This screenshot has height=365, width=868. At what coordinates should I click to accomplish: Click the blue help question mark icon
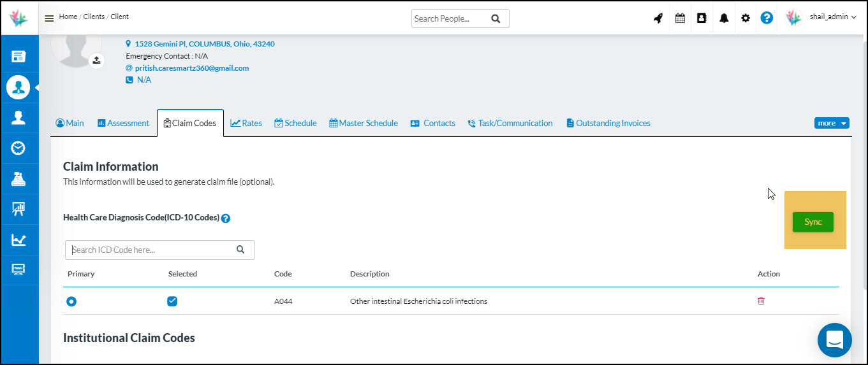pyautogui.click(x=767, y=18)
